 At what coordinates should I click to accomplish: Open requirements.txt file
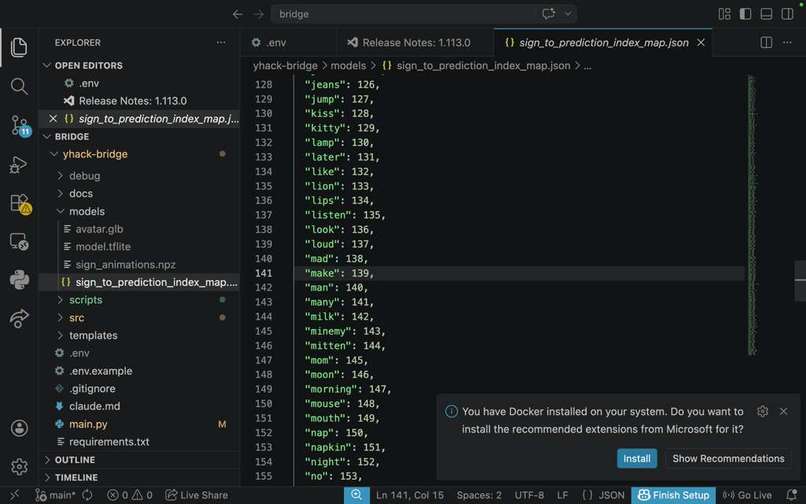click(x=139, y=442)
